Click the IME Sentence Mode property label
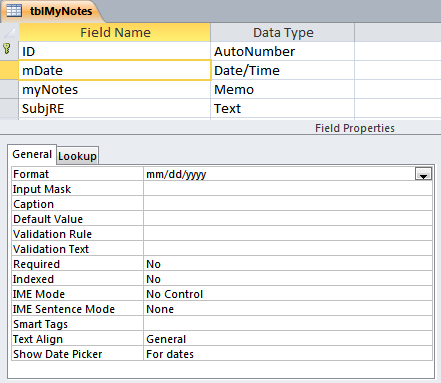441x383 pixels. pos(64,309)
